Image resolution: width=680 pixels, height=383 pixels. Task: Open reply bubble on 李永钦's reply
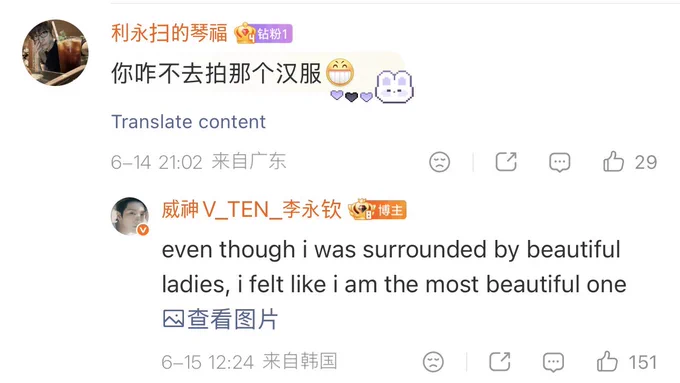[x=553, y=362]
